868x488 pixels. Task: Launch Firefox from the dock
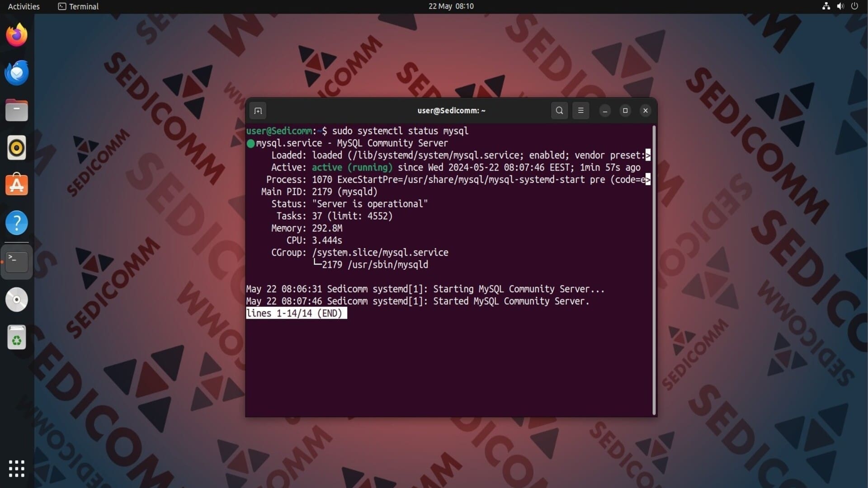17,35
